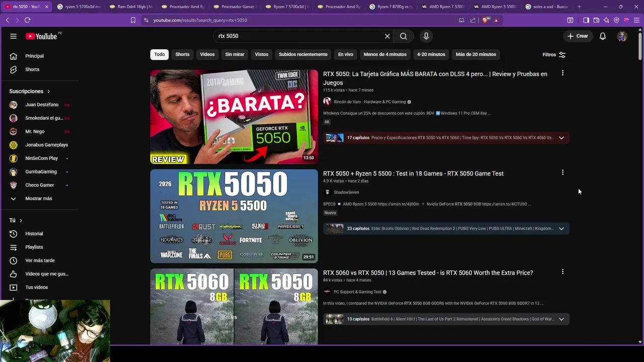The image size is (644, 362).
Task: Open a new browser tab
Action: (579, 7)
